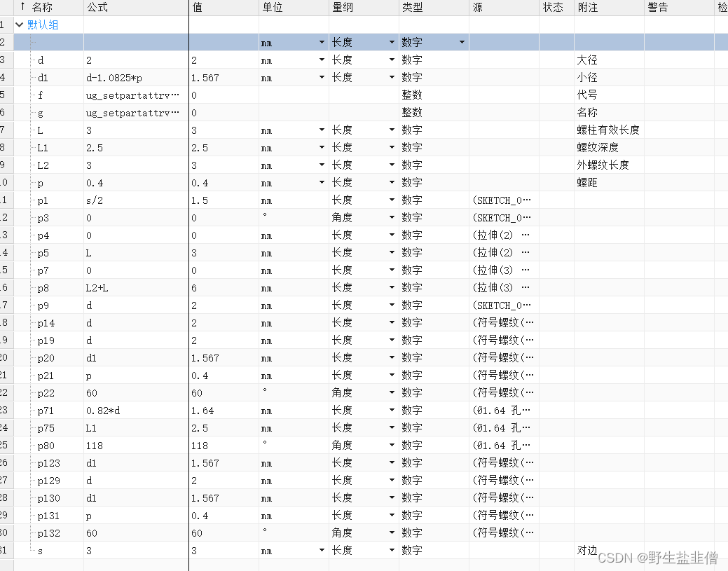The image size is (728, 571).
Task: Click the note '外螺纹长度'
Action: (603, 165)
